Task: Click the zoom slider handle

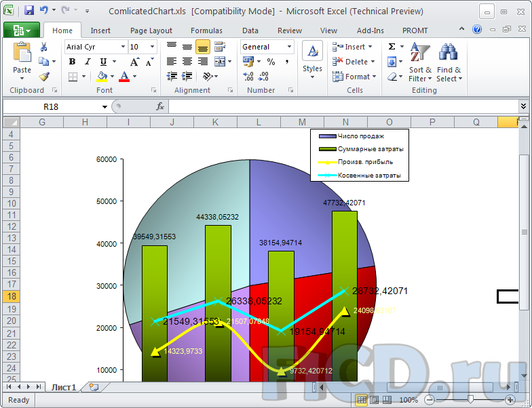Action: click(x=470, y=400)
